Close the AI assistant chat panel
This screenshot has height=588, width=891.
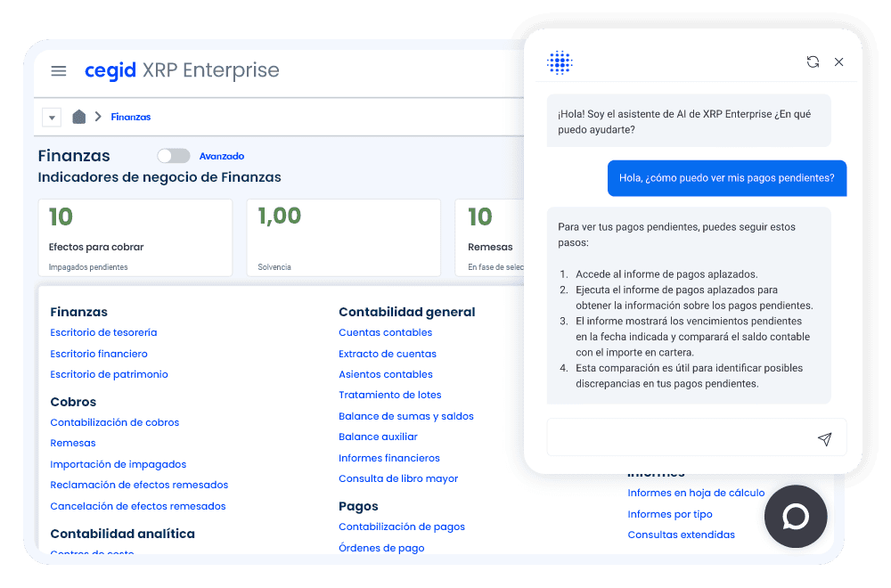tap(838, 61)
